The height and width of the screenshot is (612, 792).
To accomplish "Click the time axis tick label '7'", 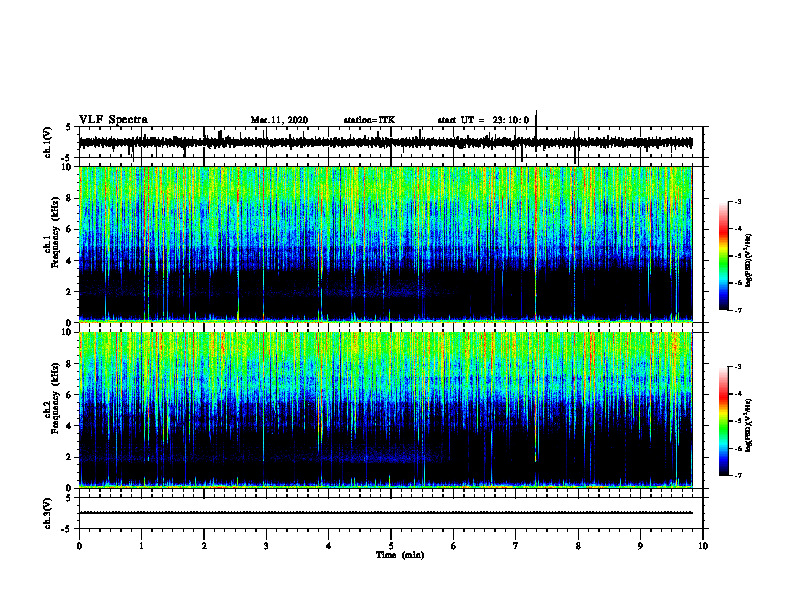I will pos(516,546).
